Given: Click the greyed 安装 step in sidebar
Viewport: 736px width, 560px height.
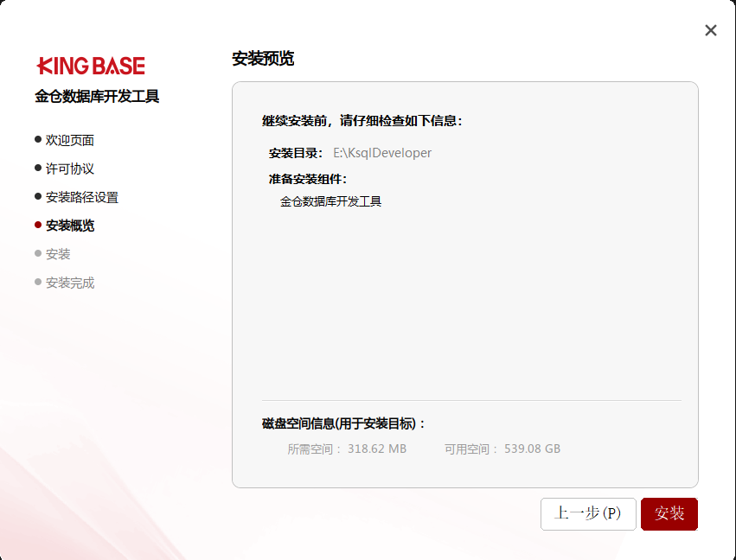Looking at the screenshot, I should point(58,254).
